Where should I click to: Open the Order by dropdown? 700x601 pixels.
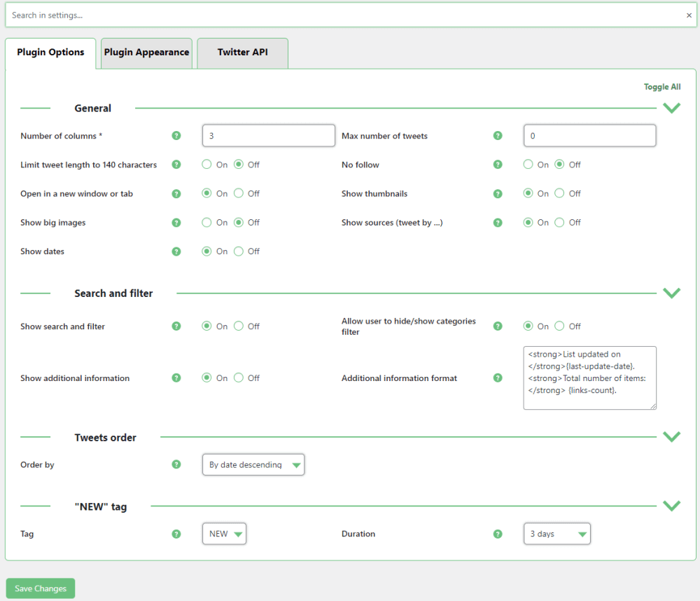253,464
